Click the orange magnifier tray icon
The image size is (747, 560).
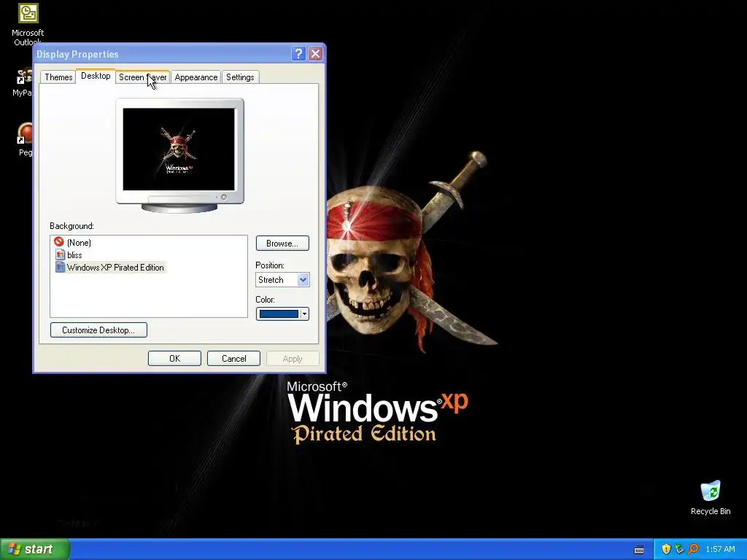coord(693,549)
